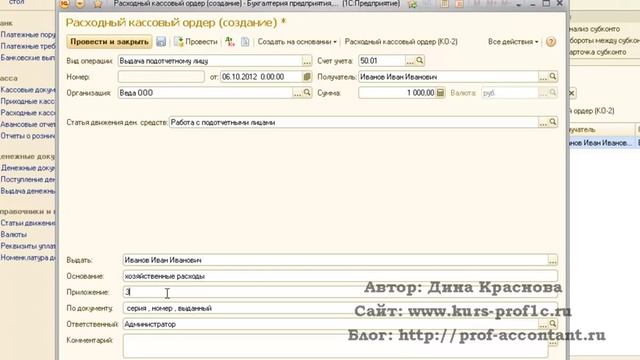Open the round dropdown arrow button in the title bar
Image resolution: width=640 pixels, height=360 pixels.
coord(80,4)
